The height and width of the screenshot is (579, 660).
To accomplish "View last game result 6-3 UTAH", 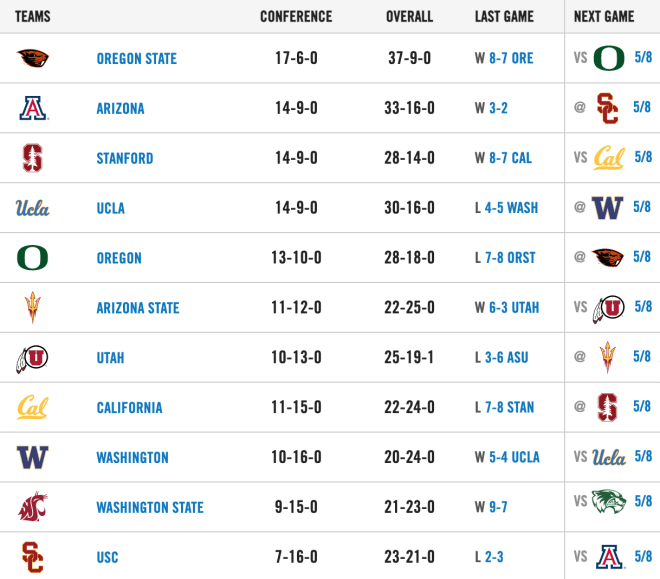I will click(x=514, y=308).
